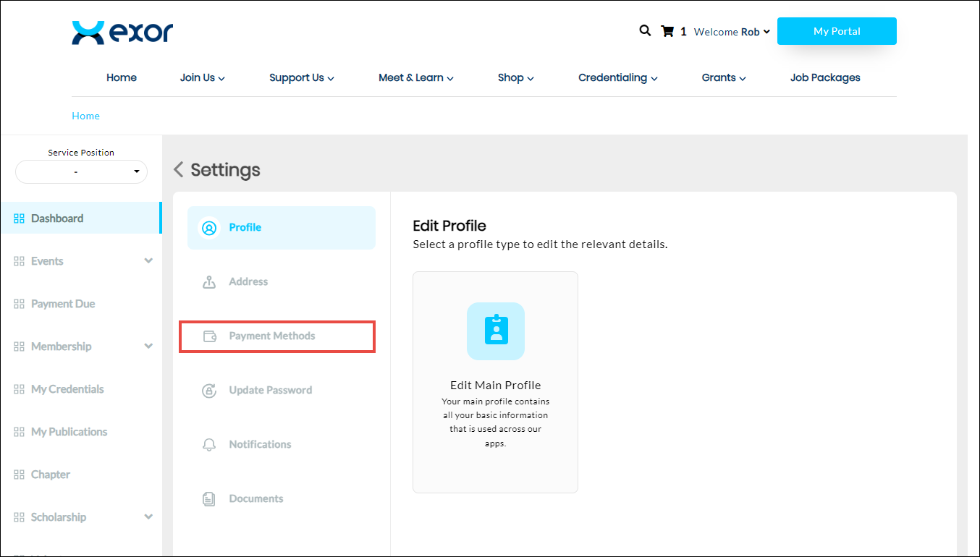Image resolution: width=980 pixels, height=557 pixels.
Task: Open the shopping cart icon
Action: click(x=667, y=31)
